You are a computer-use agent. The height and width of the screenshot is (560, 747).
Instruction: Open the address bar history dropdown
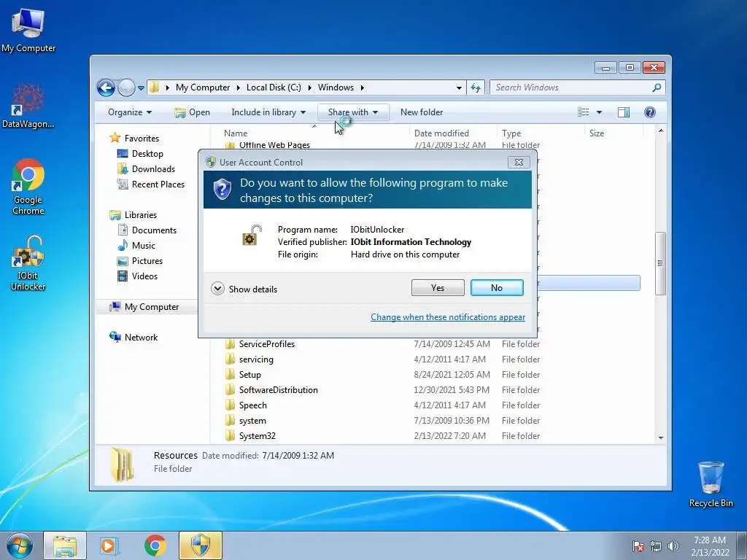(459, 88)
